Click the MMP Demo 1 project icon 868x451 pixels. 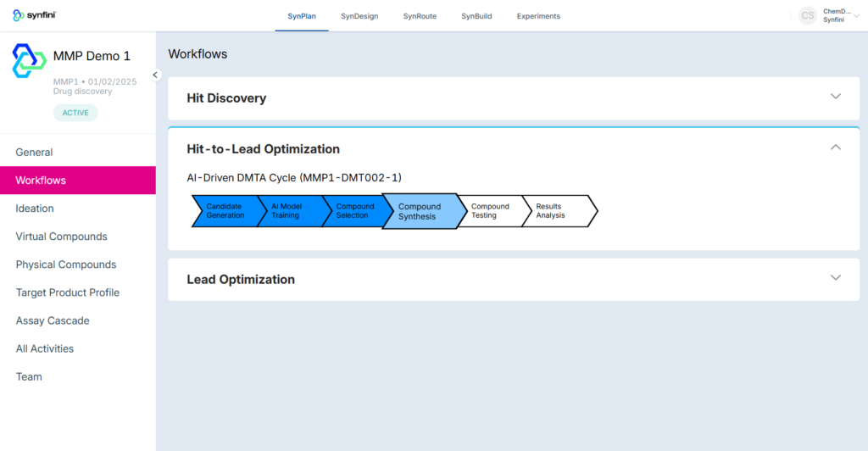(x=29, y=61)
